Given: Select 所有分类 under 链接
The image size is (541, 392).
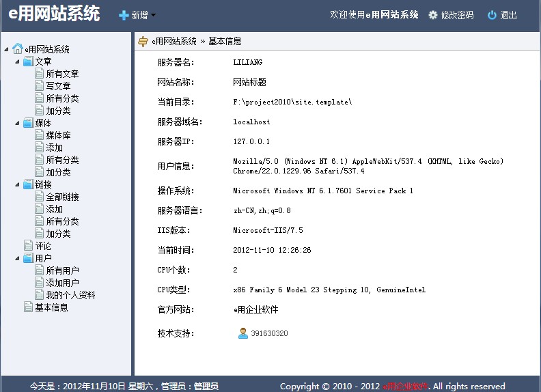Looking at the screenshot, I should (62, 221).
